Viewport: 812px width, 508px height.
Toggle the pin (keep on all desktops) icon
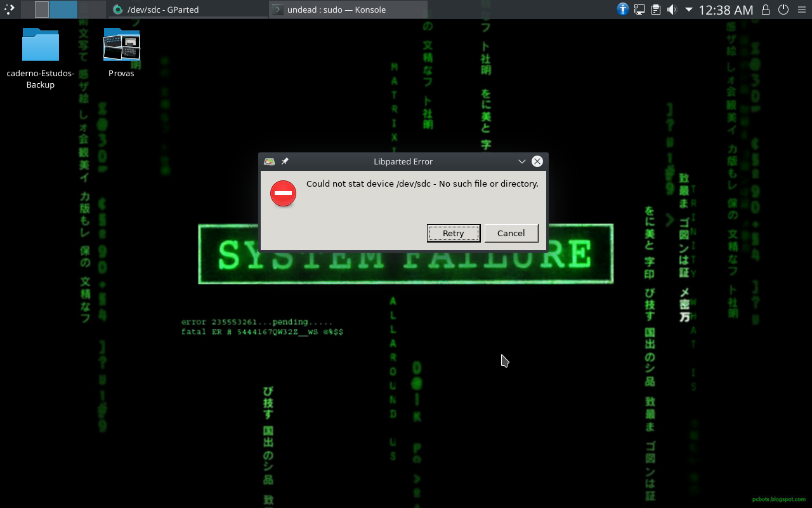pos(285,161)
